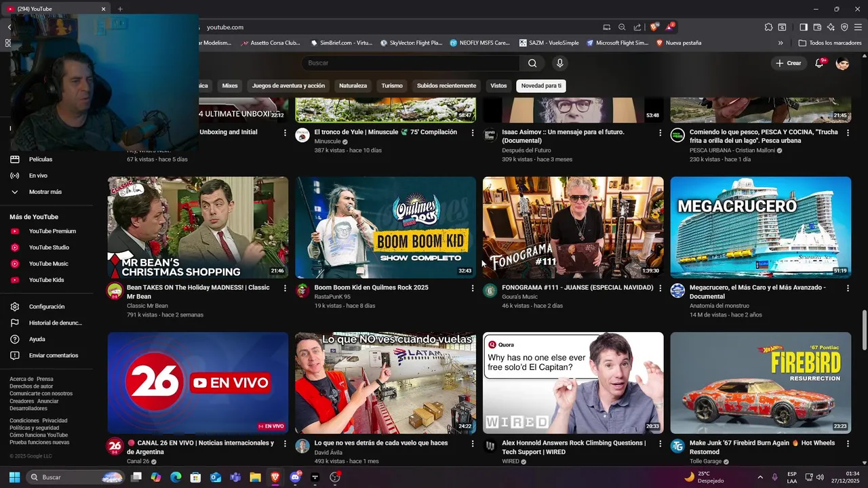Open Todos los marcadores bookmarks folder
This screenshot has height=488, width=868.
pyautogui.click(x=830, y=43)
